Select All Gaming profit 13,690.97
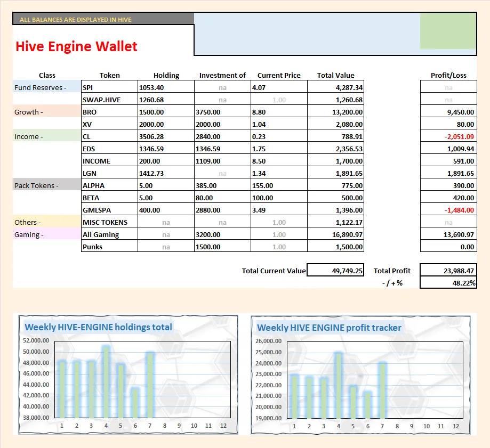The height and width of the screenshot is (448, 490). 448,234
